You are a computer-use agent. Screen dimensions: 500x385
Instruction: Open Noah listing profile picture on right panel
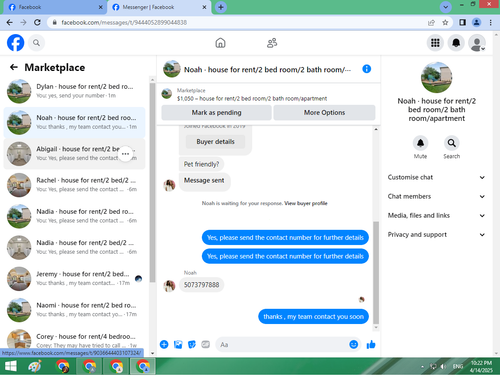[x=436, y=77]
